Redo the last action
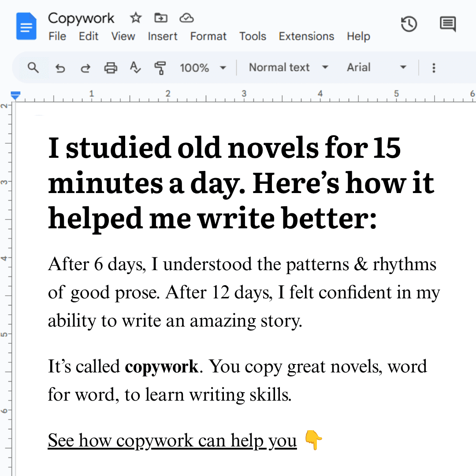Viewport: 476px width, 476px height. click(x=86, y=68)
